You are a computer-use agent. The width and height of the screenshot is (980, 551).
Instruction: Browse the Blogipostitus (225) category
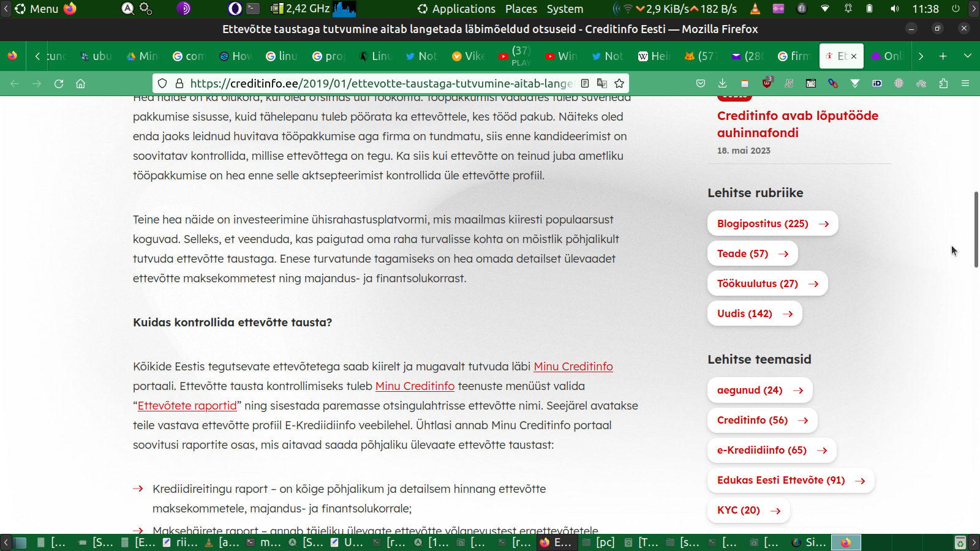point(772,223)
